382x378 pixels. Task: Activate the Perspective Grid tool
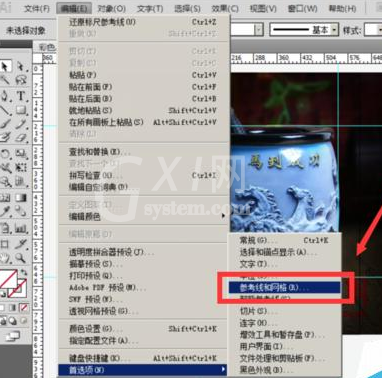(x=21, y=182)
